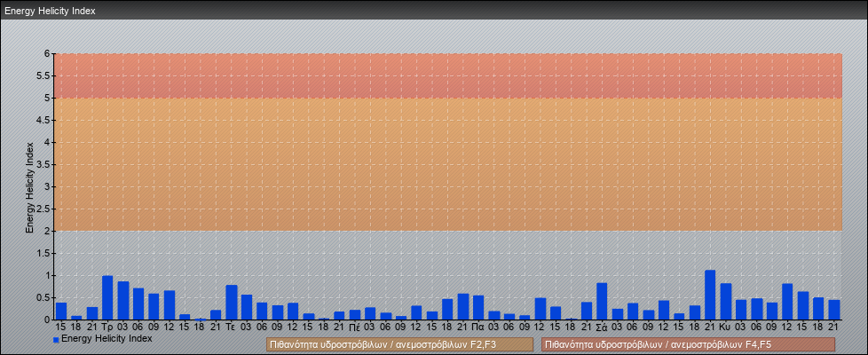868x355 pixels.
Task: Click the Τρ day label on x-axis
Action: 107,327
